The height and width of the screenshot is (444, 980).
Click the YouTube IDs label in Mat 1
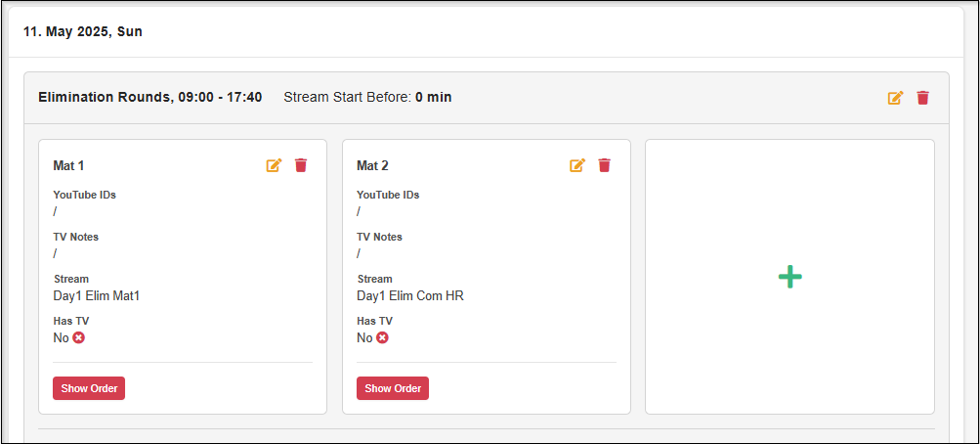[84, 195]
